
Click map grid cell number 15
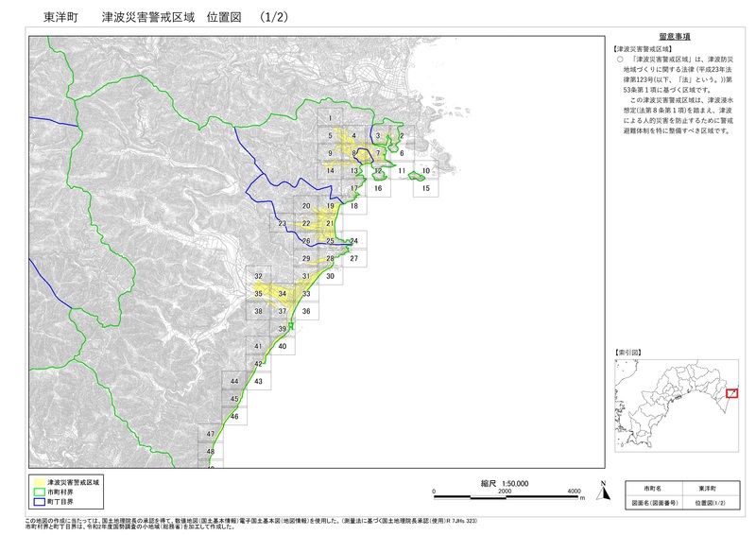click(x=426, y=188)
